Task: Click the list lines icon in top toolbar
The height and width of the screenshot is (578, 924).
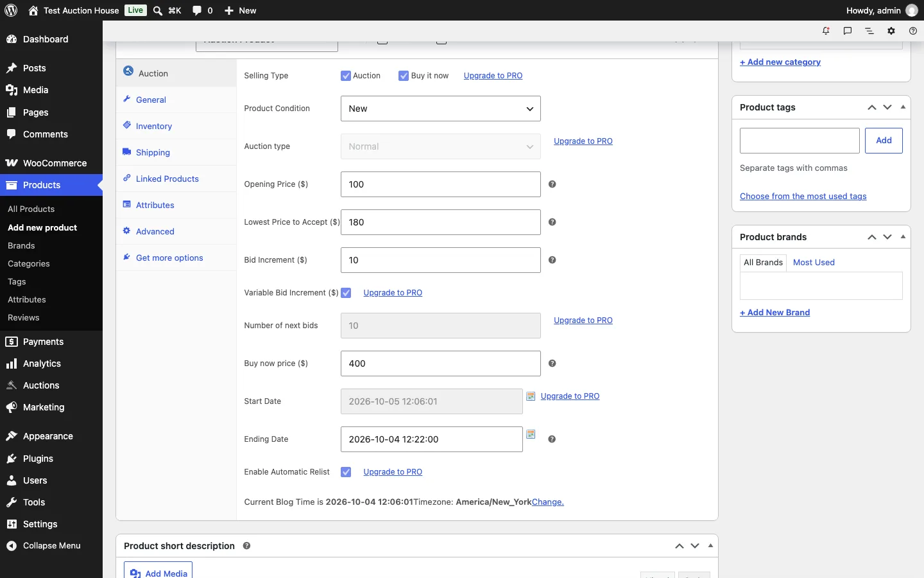Action: click(x=869, y=31)
